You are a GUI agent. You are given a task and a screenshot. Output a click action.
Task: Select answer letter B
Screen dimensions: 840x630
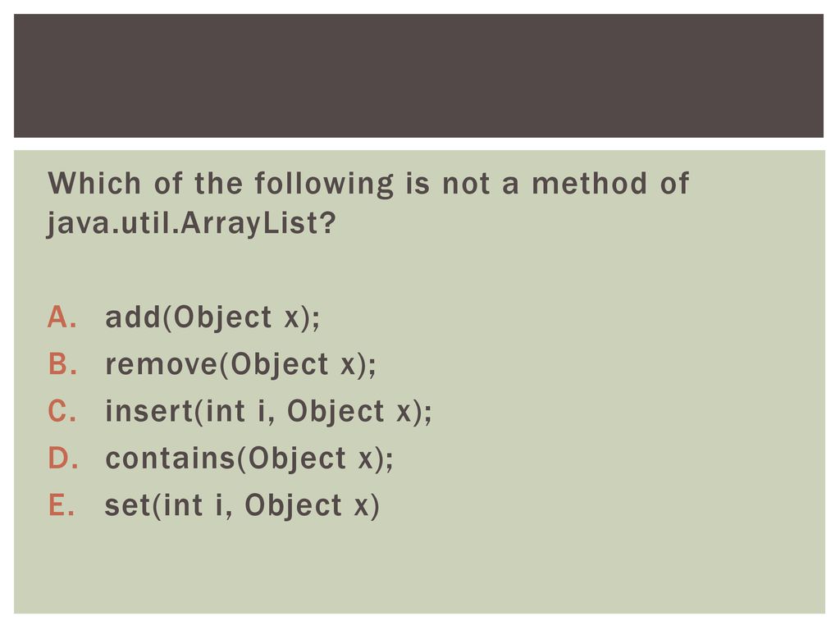[x=62, y=363]
